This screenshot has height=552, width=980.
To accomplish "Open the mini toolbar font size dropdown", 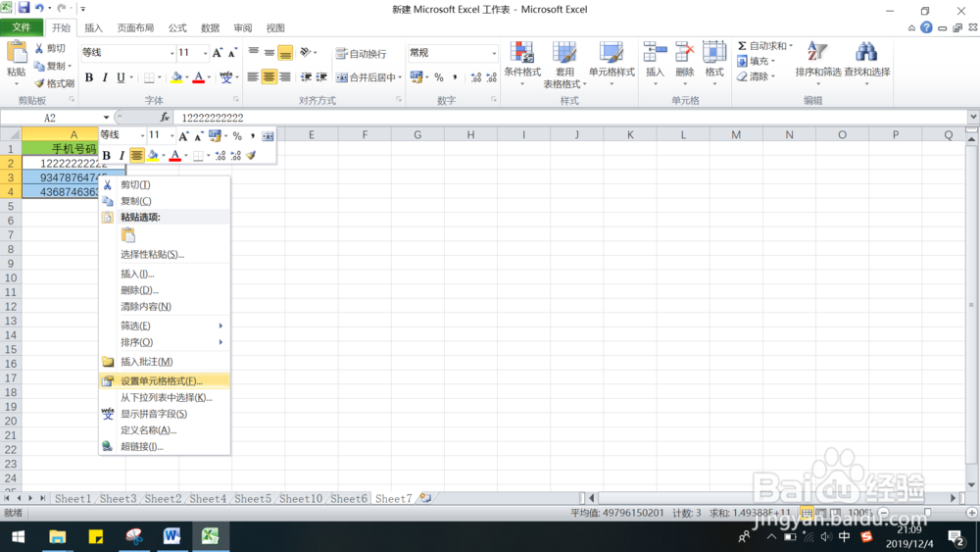I will (171, 135).
